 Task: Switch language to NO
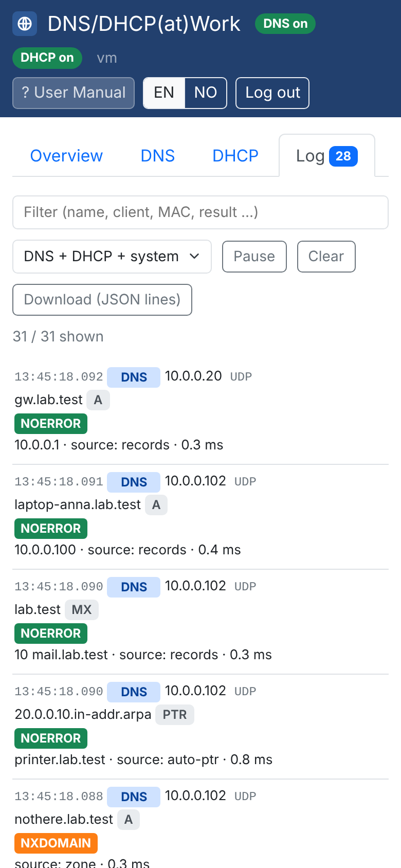pyautogui.click(x=206, y=93)
